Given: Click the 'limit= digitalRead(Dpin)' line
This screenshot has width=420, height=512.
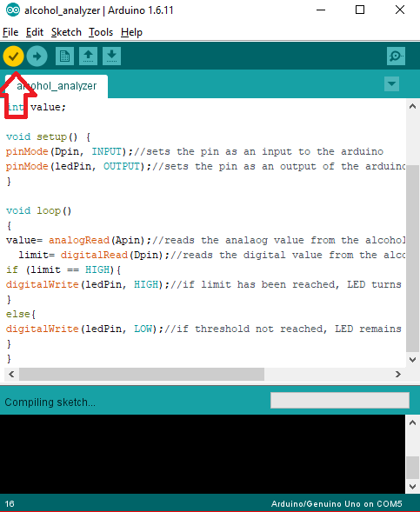Looking at the screenshot, I should pyautogui.click(x=211, y=256).
